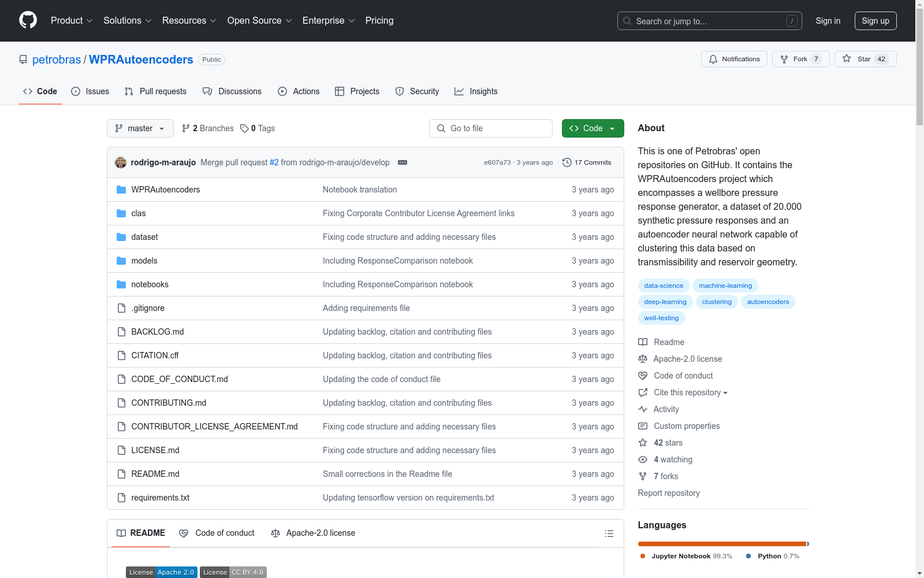
Task: Open the Projects tab
Action: coord(357,91)
